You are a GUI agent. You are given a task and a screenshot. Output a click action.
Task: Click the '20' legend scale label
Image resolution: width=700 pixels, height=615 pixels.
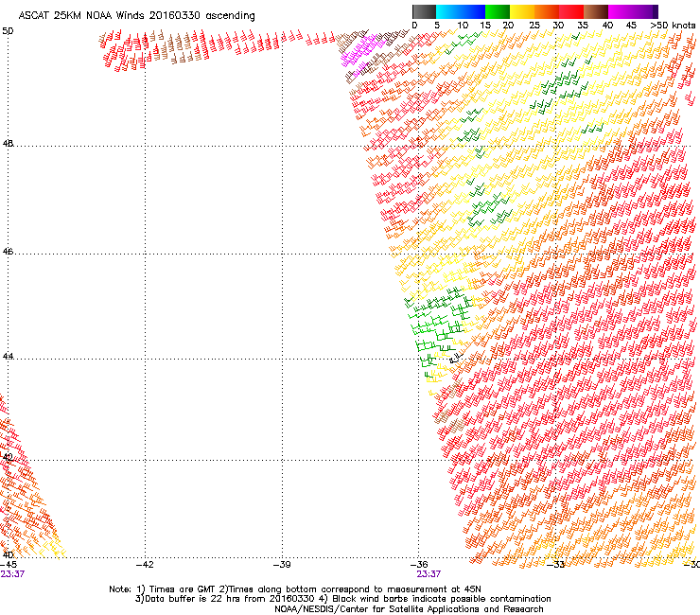tap(508, 26)
